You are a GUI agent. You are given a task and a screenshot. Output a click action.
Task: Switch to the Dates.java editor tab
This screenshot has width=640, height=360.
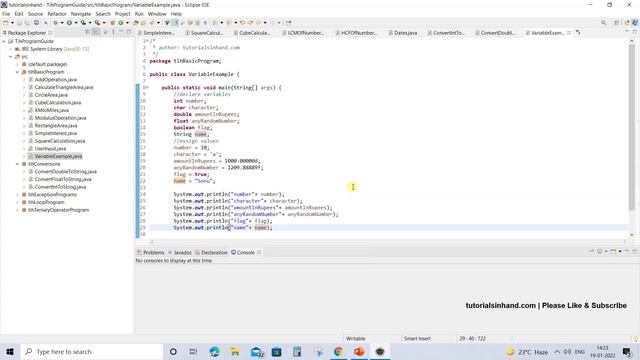[403, 33]
